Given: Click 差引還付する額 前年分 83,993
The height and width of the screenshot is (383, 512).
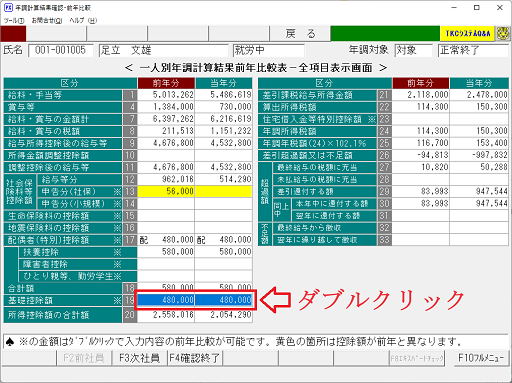Looking at the screenshot, I should click(421, 191).
